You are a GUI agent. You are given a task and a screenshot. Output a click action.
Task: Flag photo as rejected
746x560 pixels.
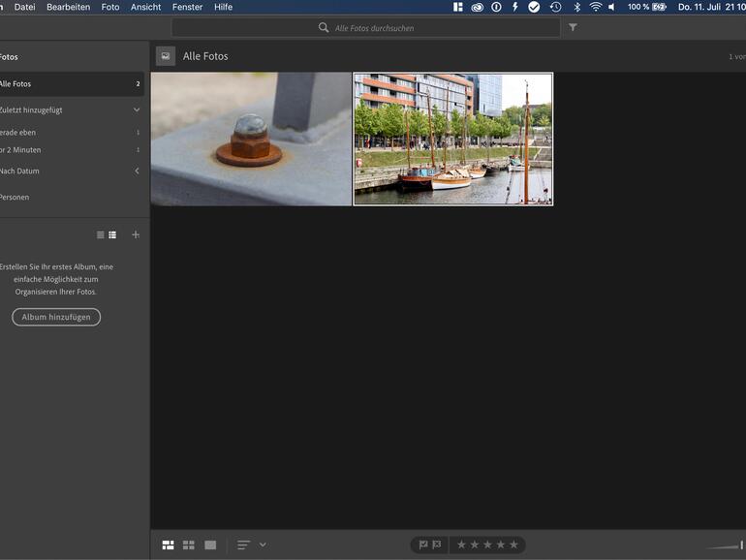436,544
